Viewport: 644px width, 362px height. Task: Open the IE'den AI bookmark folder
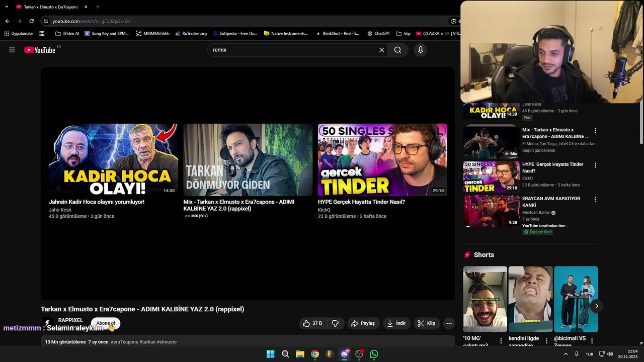point(67,34)
